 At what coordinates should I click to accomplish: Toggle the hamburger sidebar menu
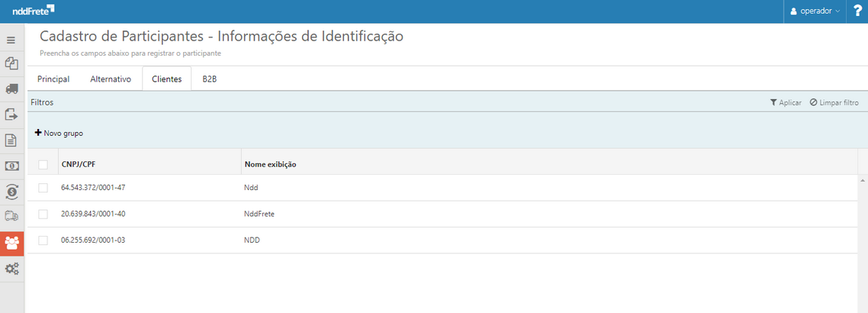(x=11, y=40)
